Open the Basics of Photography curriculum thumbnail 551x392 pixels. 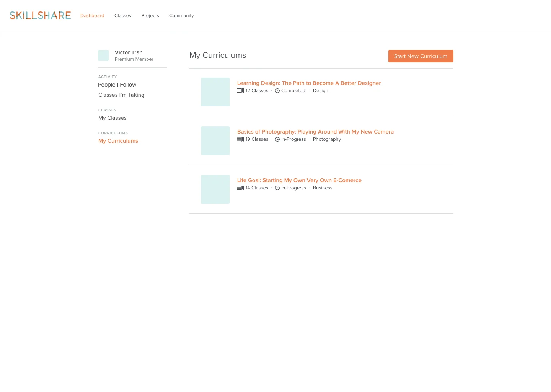(x=215, y=140)
